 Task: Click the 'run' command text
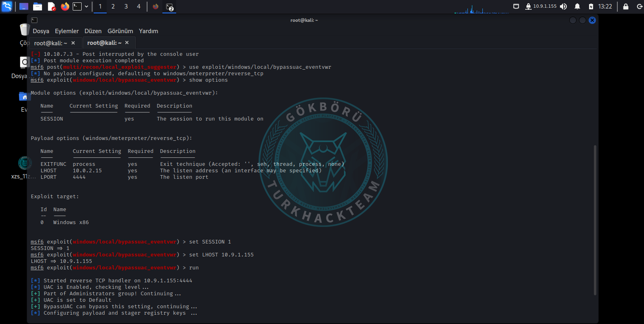point(194,268)
